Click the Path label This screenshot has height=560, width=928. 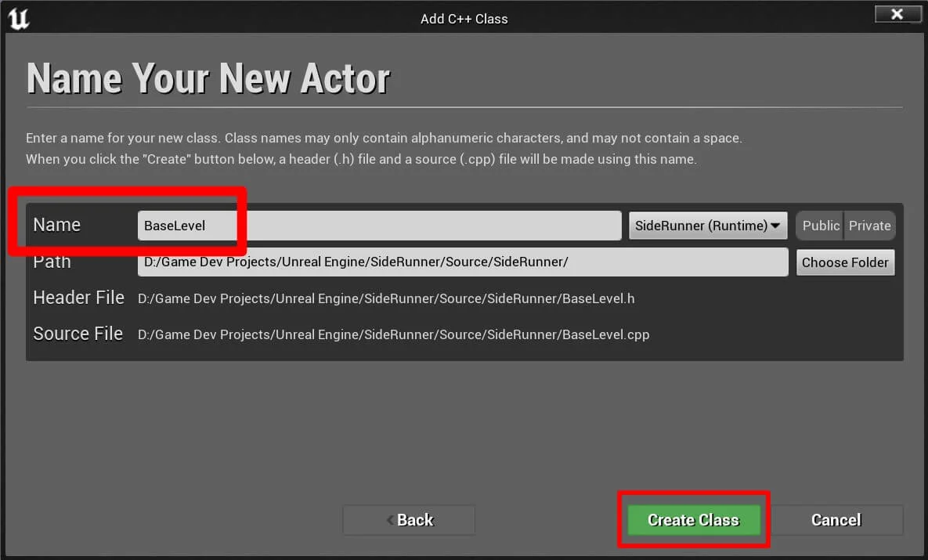coord(52,262)
